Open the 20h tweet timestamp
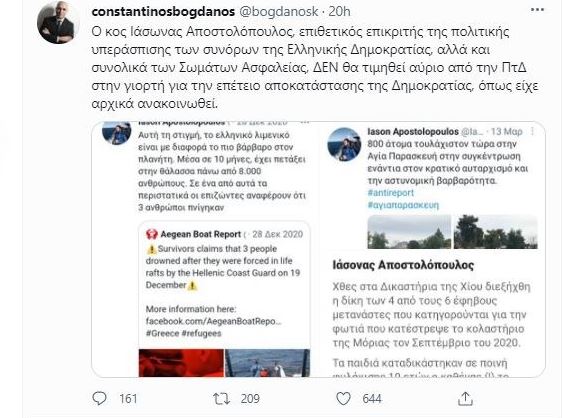Viewport: 562px width, 418px height. pyautogui.click(x=339, y=11)
